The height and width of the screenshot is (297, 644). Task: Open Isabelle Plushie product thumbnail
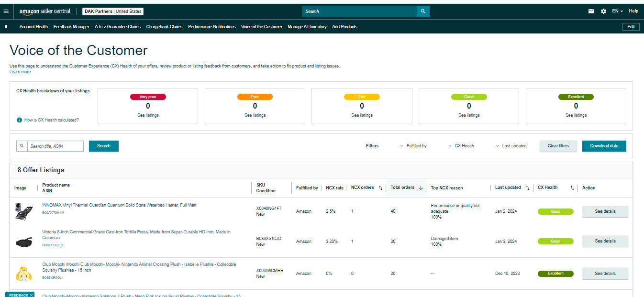tap(23, 274)
